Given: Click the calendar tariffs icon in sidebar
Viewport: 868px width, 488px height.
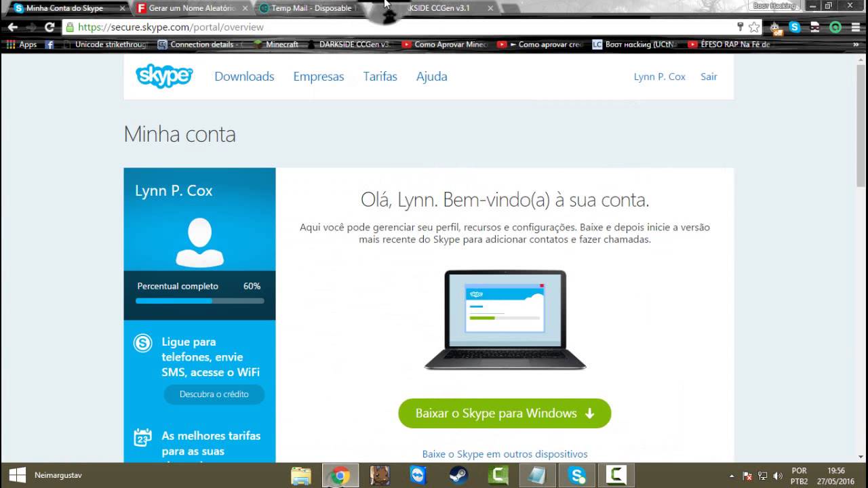Looking at the screenshot, I should click(143, 437).
